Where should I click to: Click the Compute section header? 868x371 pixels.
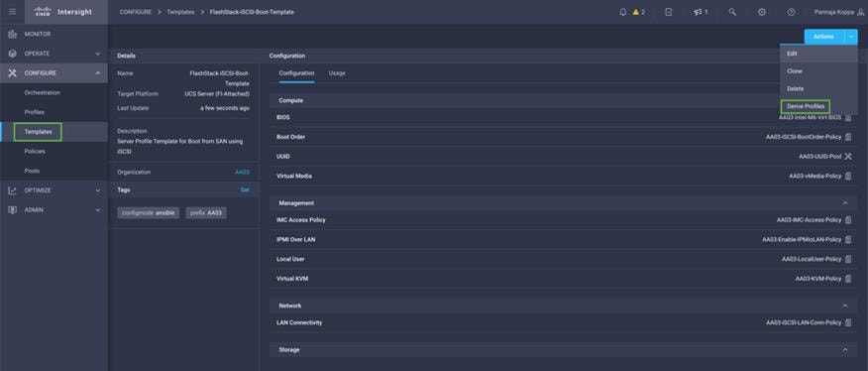point(563,100)
